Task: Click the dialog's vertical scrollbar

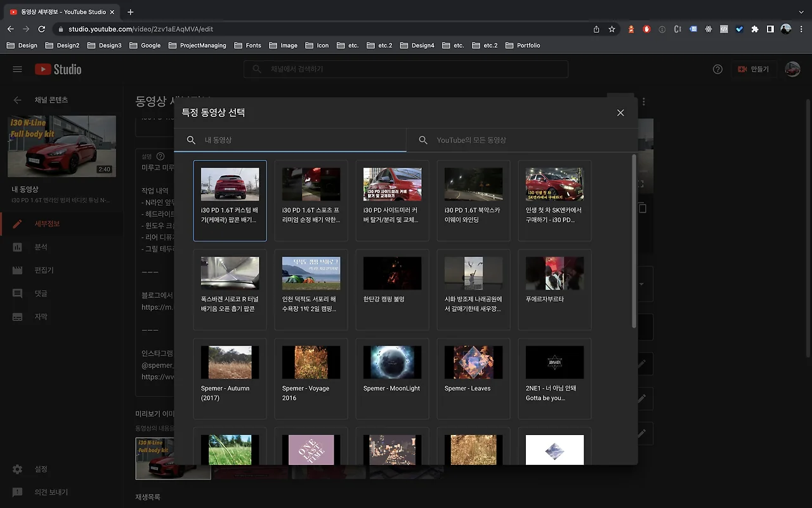Action: 634,241
